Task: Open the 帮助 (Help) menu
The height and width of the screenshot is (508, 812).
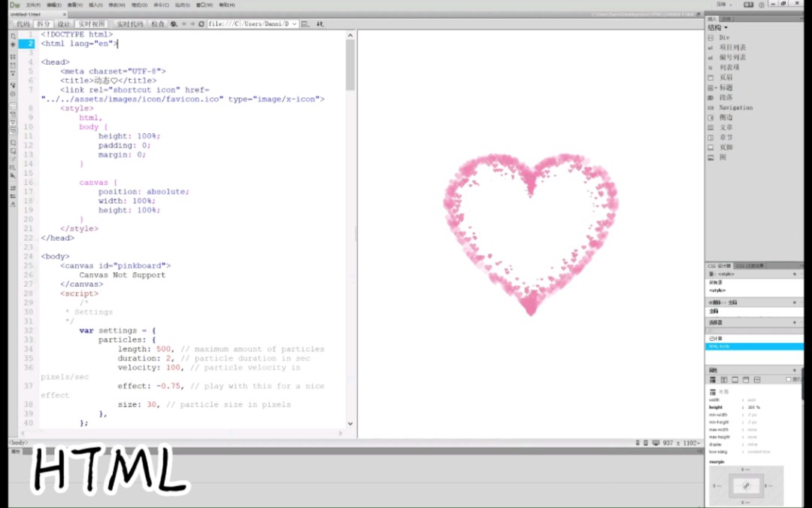Action: tap(227, 5)
